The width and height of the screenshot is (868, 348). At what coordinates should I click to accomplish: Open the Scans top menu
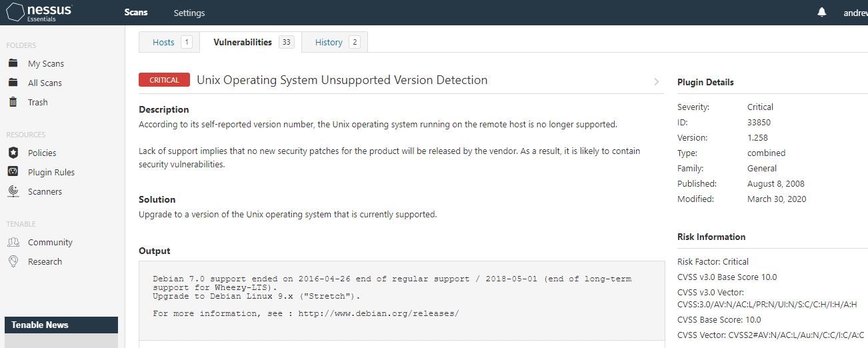136,13
